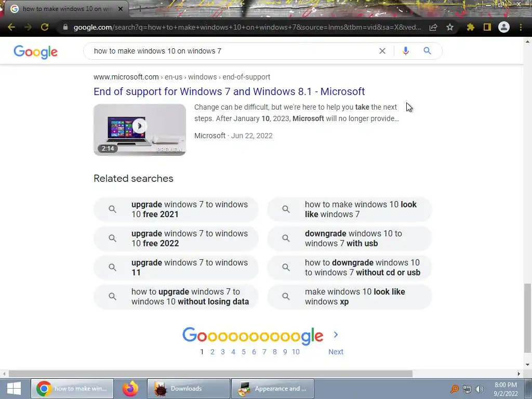The height and width of the screenshot is (399, 532).
Task: Go to results page 9
Action: pyautogui.click(x=285, y=352)
